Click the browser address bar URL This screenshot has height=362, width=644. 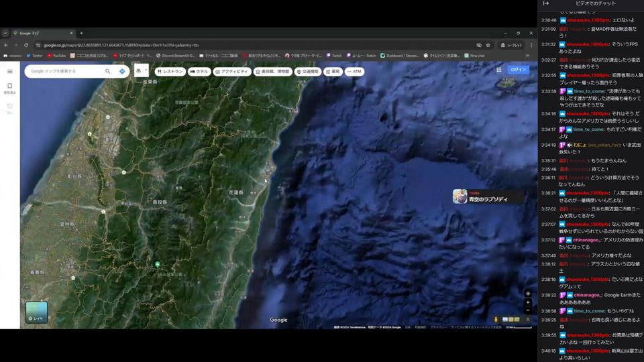click(x=121, y=45)
